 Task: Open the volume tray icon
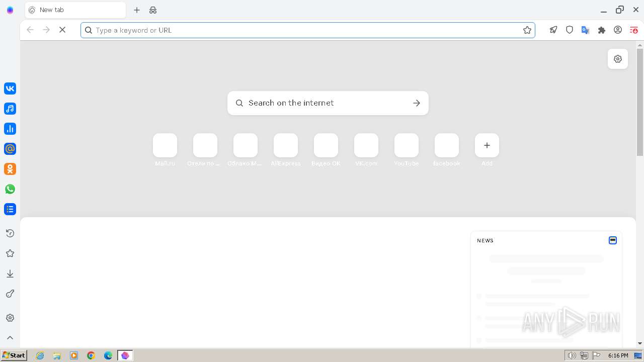[572, 355]
